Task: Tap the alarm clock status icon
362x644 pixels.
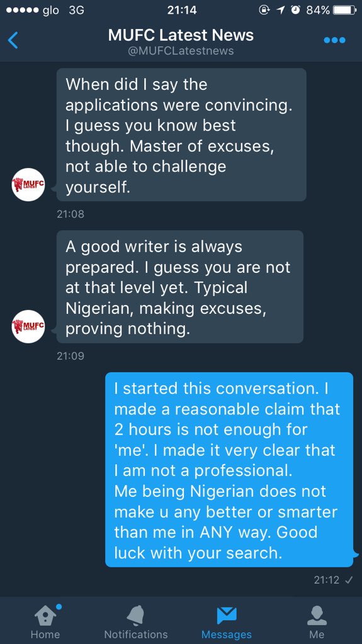Action: [296, 10]
